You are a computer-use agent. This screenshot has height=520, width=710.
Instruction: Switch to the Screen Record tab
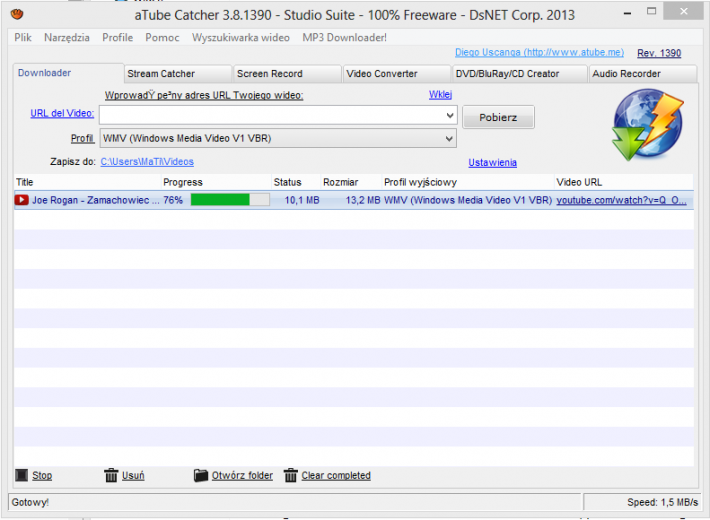[287, 74]
